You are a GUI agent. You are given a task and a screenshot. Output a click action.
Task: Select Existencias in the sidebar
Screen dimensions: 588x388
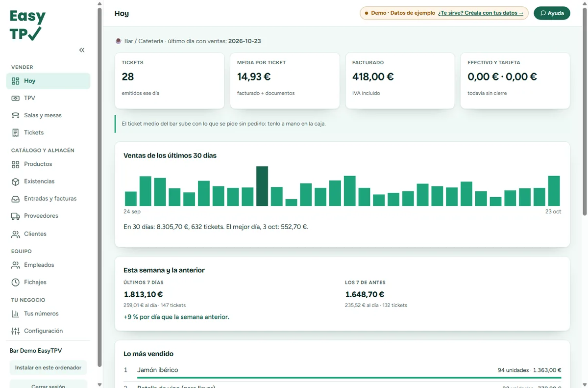click(x=48, y=181)
